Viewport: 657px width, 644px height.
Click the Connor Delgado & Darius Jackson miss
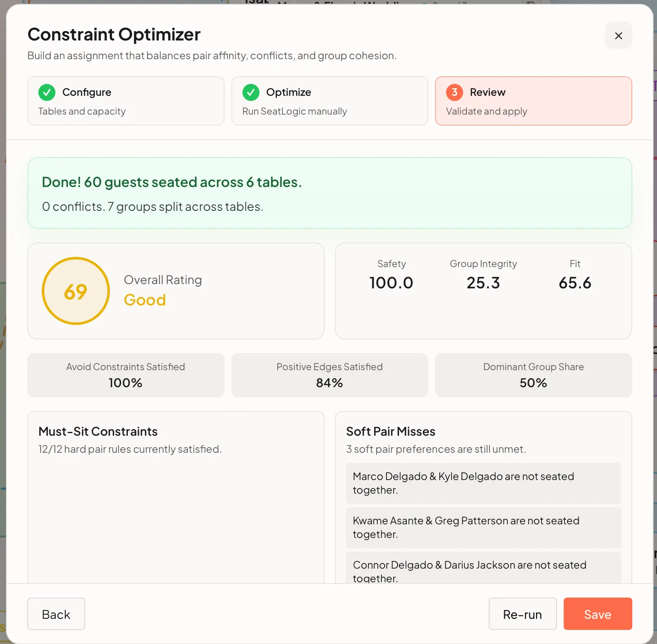(483, 568)
